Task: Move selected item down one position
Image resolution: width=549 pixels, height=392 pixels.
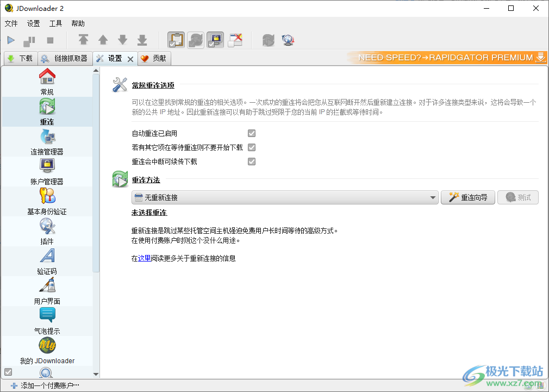Action: [x=122, y=40]
